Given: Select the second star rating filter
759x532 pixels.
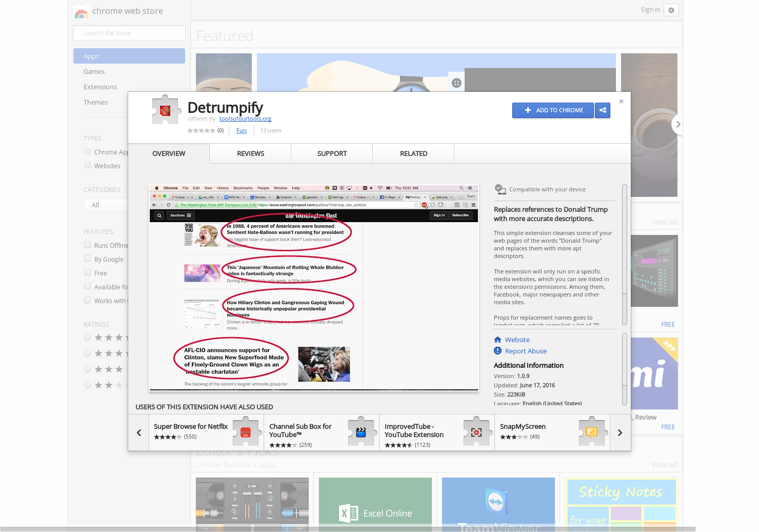Looking at the screenshot, I should tap(88, 353).
